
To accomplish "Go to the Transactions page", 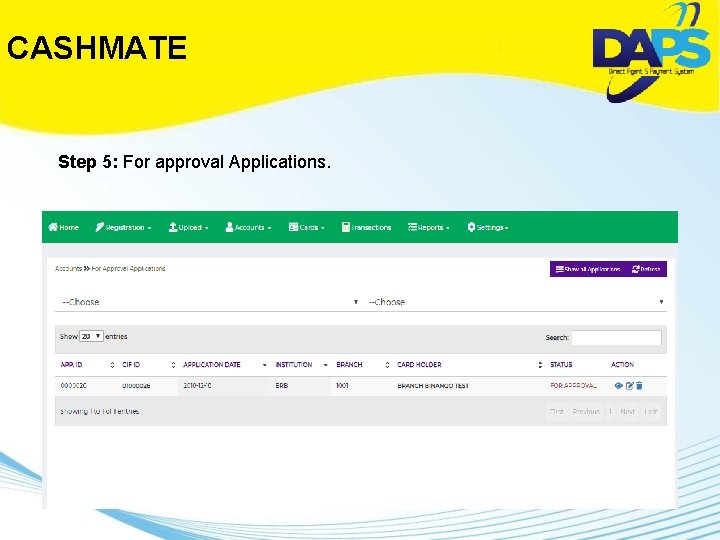I will pos(366,227).
